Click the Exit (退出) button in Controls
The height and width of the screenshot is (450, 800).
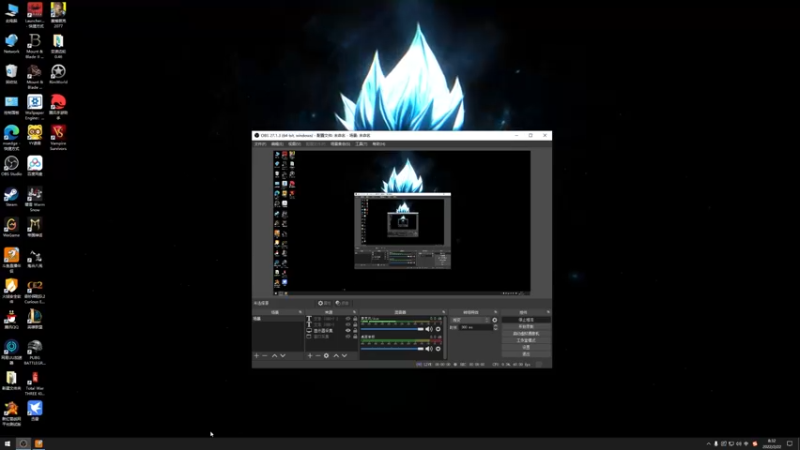526,354
